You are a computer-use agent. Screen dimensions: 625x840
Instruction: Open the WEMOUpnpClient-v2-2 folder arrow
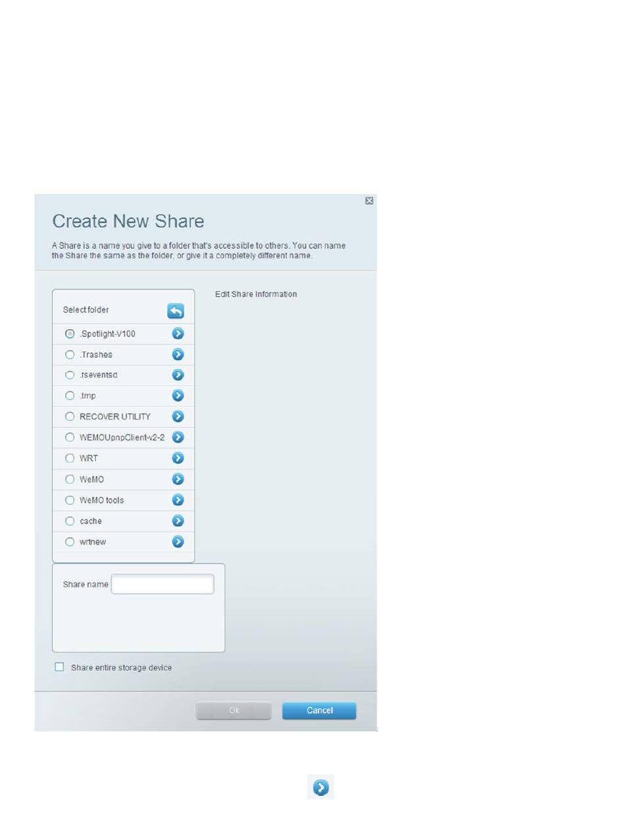pos(178,437)
